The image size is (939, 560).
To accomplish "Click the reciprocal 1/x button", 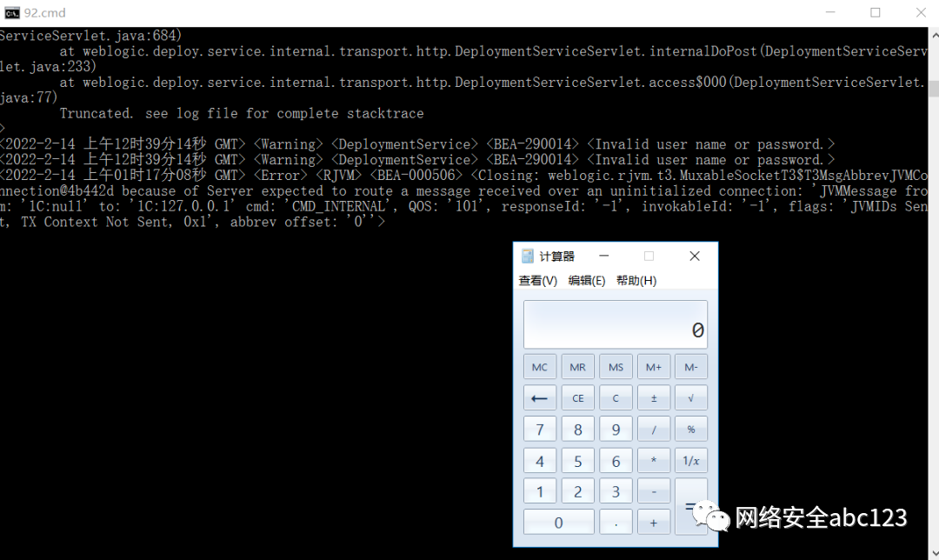I will point(691,461).
